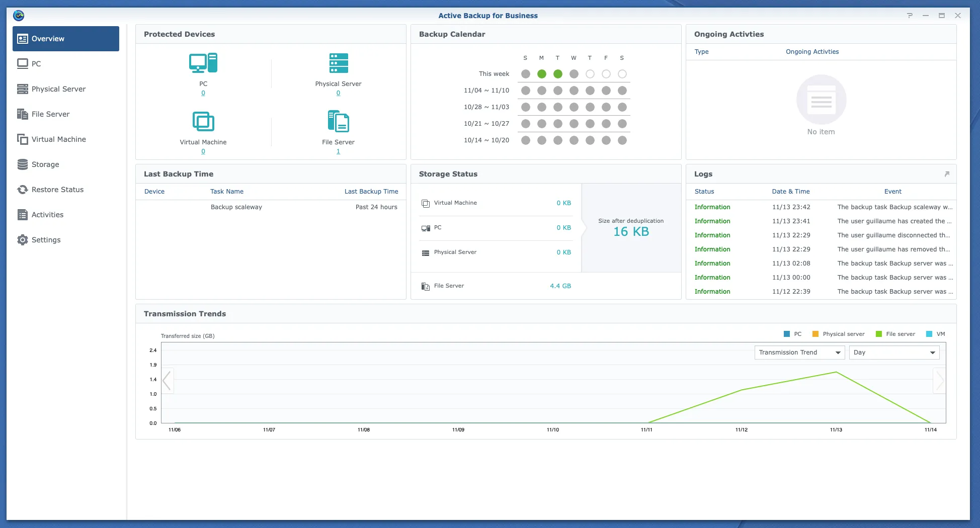Select log entry dated 11/12 22:39
This screenshot has height=528, width=980.
tap(821, 292)
